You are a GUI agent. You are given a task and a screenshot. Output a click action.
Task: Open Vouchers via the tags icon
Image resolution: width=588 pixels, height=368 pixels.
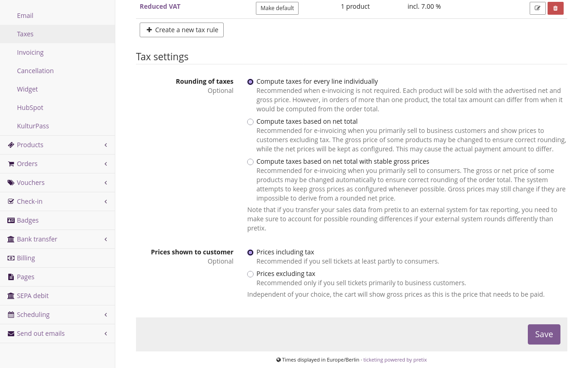click(x=10, y=182)
